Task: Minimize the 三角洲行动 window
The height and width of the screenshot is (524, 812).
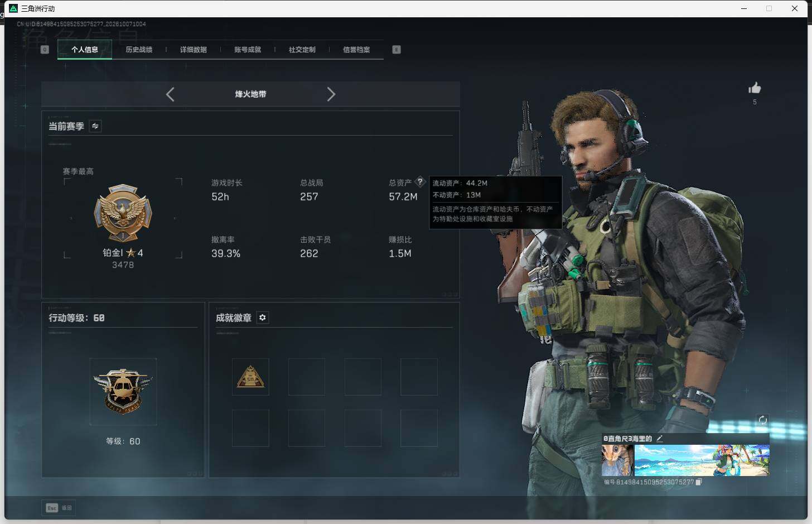Action: click(x=744, y=8)
